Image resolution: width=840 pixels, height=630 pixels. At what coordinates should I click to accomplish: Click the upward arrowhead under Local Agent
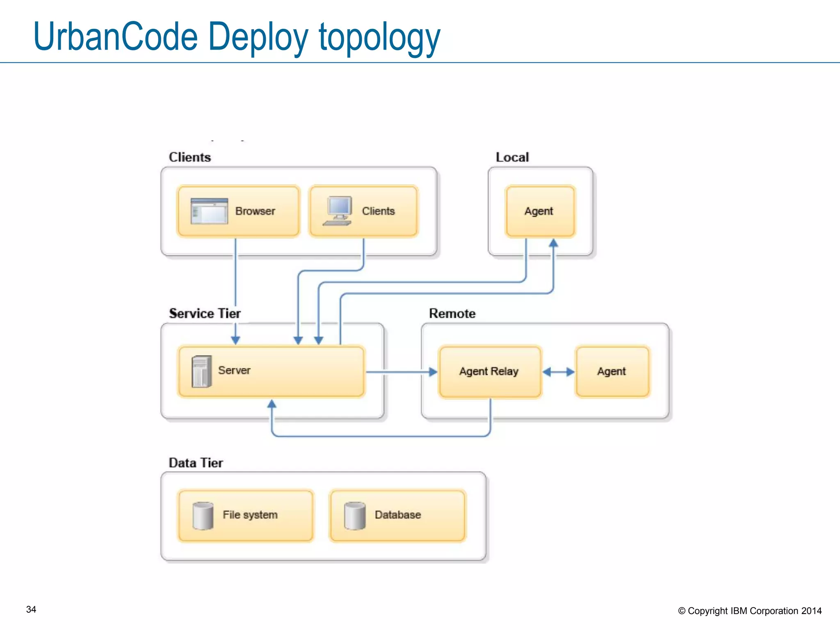pyautogui.click(x=553, y=243)
